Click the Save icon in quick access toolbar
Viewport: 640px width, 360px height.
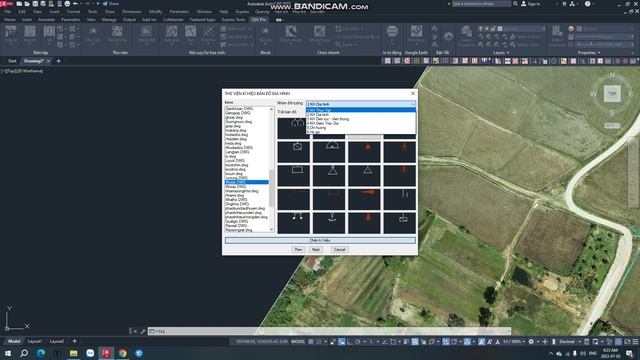tap(35, 4)
